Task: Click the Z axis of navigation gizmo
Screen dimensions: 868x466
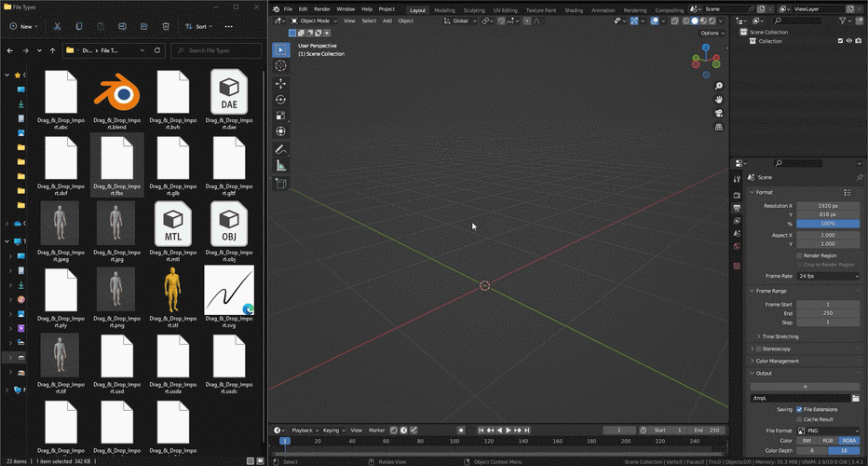Action: (706, 48)
